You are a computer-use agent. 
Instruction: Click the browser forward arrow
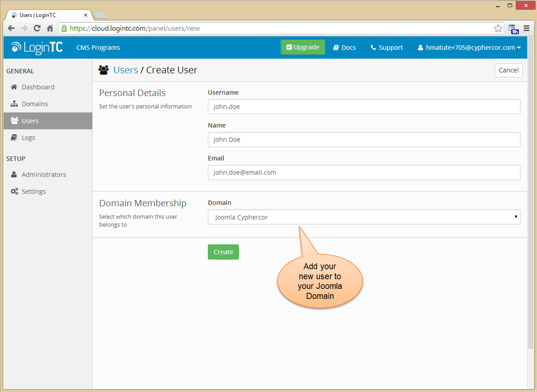pos(24,28)
